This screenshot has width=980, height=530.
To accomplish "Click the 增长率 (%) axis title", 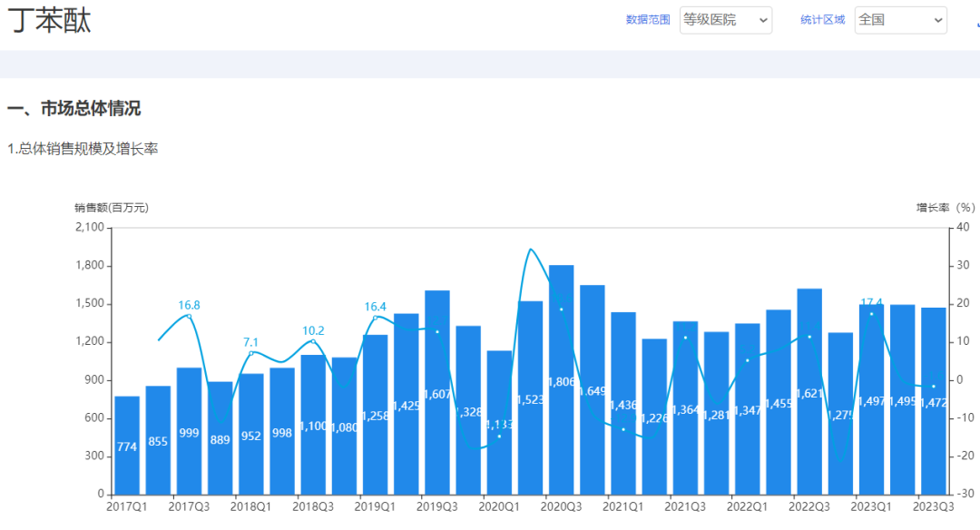I will tap(946, 208).
